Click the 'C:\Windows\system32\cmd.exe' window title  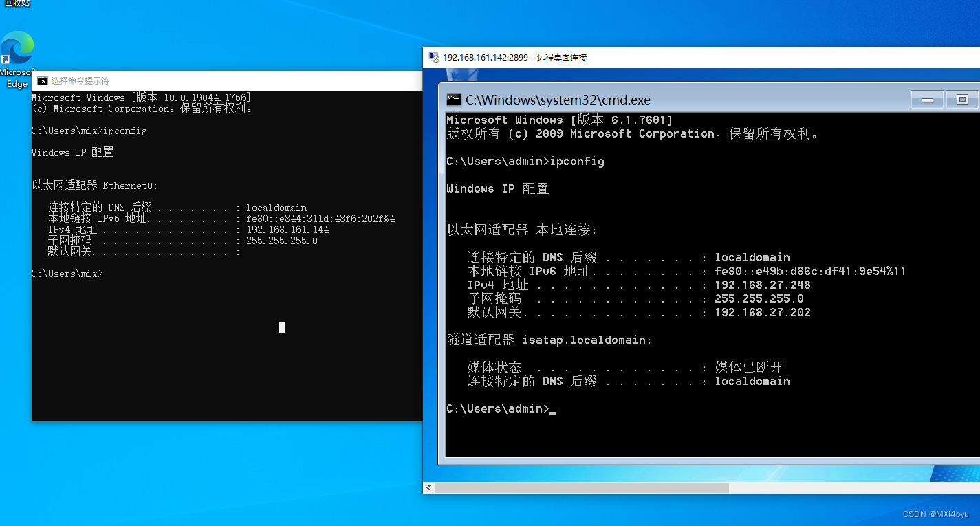(x=558, y=100)
